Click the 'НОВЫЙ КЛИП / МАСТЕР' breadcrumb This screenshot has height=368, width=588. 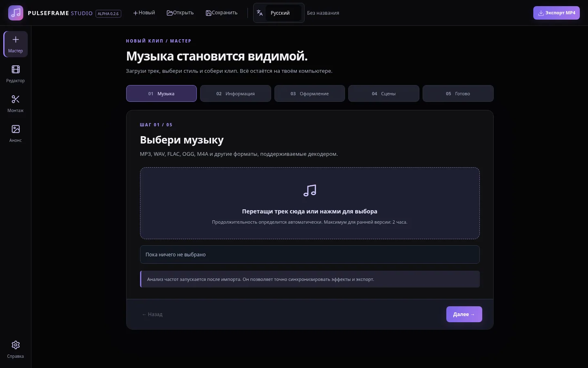click(158, 41)
